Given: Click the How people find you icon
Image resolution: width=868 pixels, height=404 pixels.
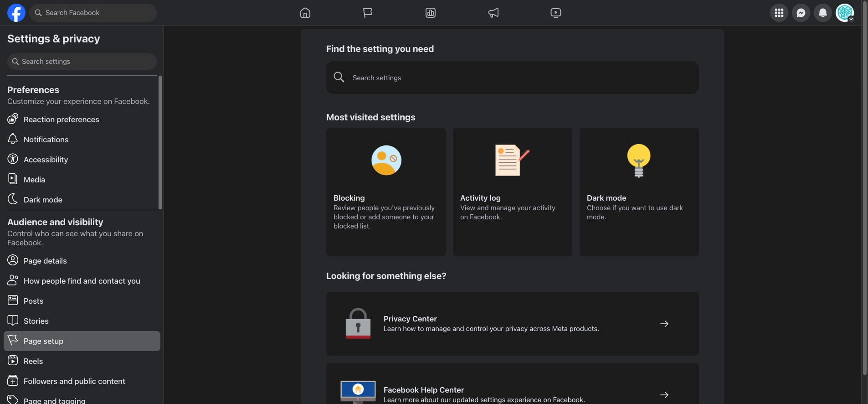Looking at the screenshot, I should [x=13, y=280].
